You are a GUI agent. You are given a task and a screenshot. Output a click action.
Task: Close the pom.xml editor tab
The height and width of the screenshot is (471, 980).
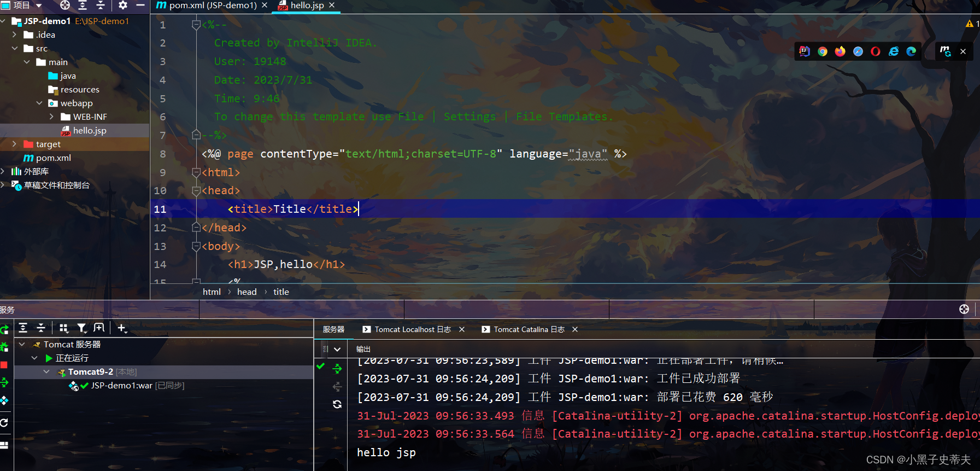coord(265,5)
